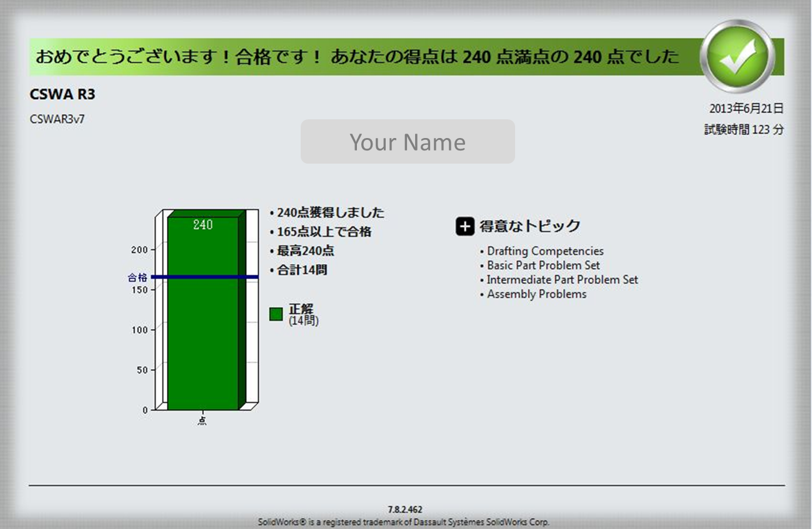Click the 合格 axis label on chart
The width and height of the screenshot is (812, 529).
pos(138,277)
